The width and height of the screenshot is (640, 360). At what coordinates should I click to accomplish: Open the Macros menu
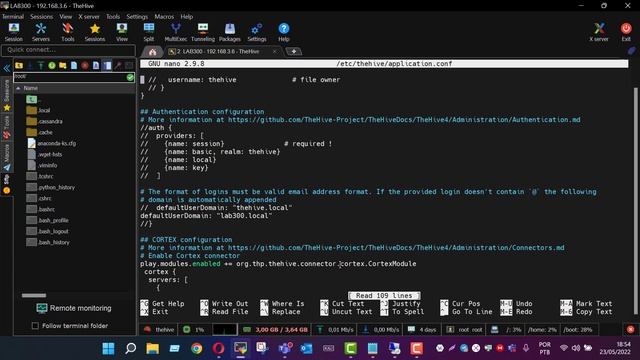tap(164, 17)
